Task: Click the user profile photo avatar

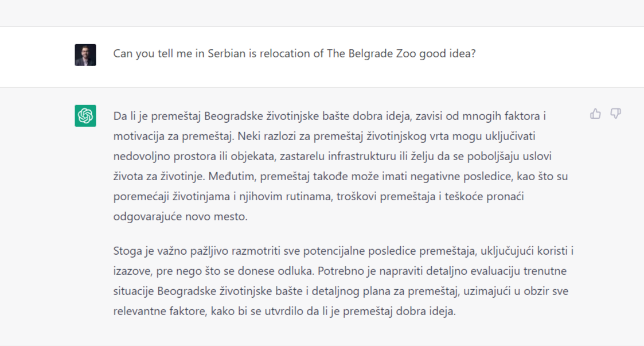Action: point(85,55)
